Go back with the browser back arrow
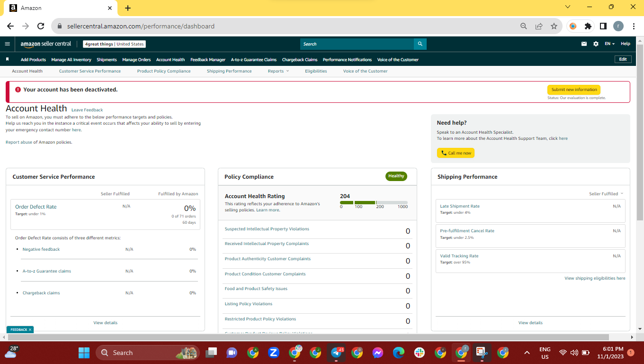 pyautogui.click(x=10, y=26)
